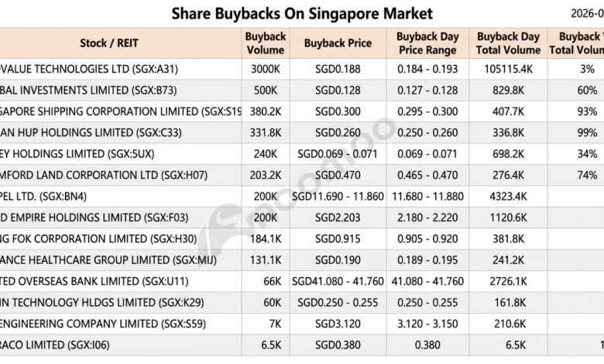
Task: Click the SGD11.690 - 11.860 buyback price cell
Action: click(x=338, y=197)
